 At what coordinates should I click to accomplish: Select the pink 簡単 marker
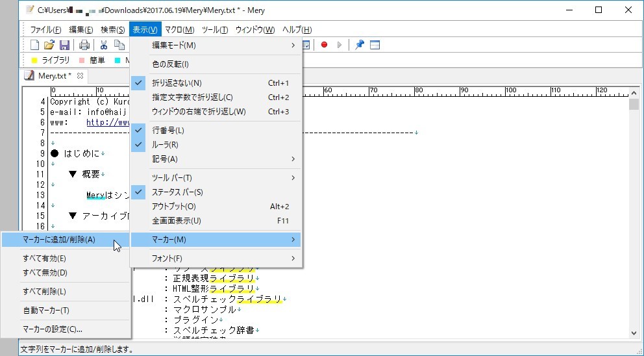[x=92, y=60]
